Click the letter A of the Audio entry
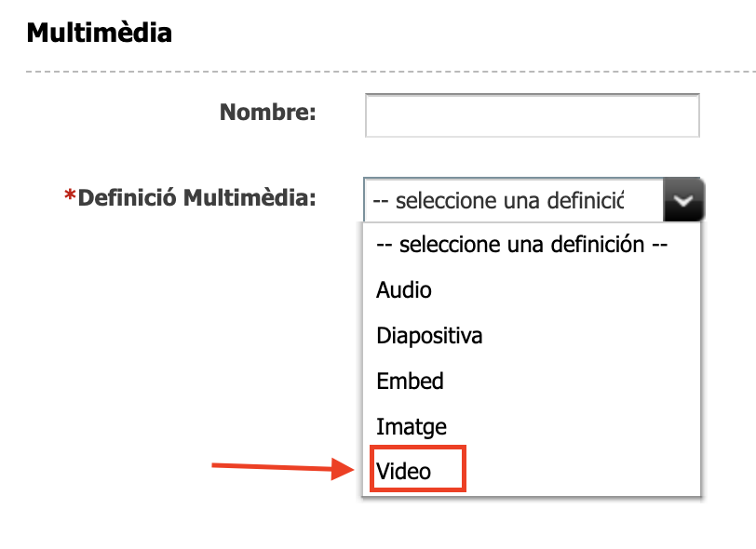Image resolution: width=756 pixels, height=549 pixels. tap(383, 290)
